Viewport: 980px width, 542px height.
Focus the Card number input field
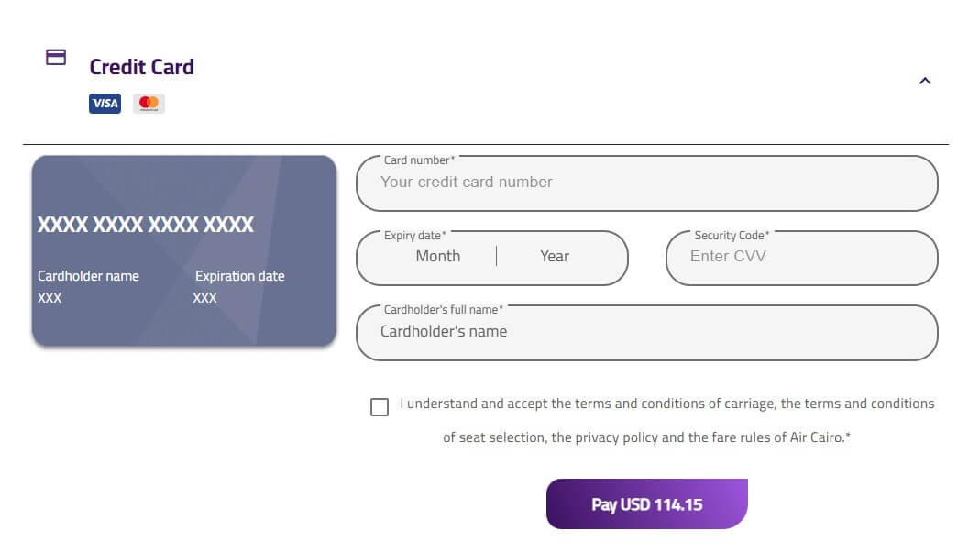tap(647, 183)
